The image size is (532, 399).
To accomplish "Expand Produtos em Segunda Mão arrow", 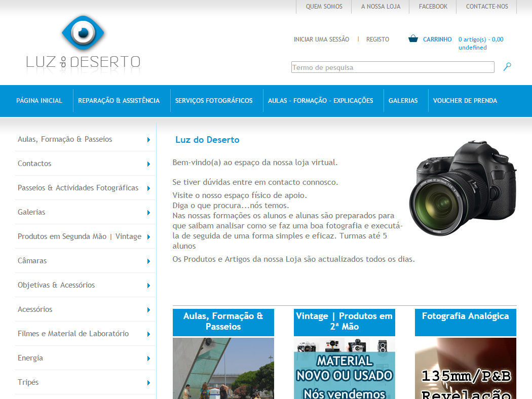I will click(x=148, y=237).
